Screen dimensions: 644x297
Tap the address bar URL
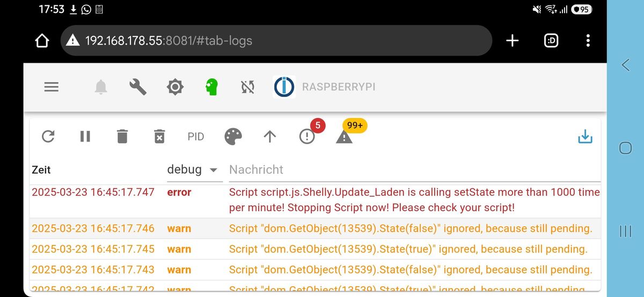point(169,41)
